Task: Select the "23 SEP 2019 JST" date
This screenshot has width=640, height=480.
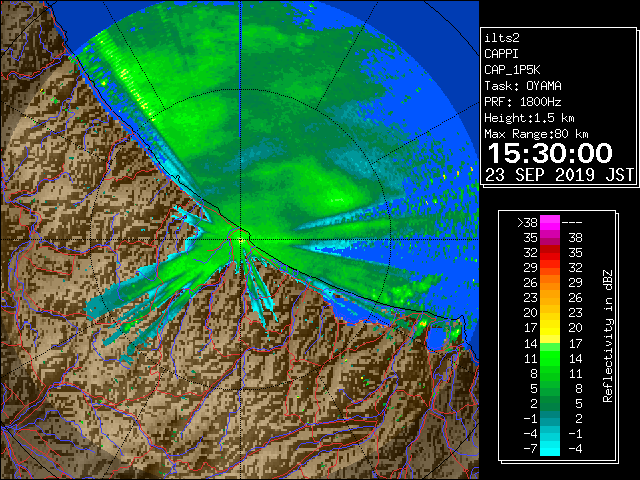Action: pyautogui.click(x=559, y=175)
